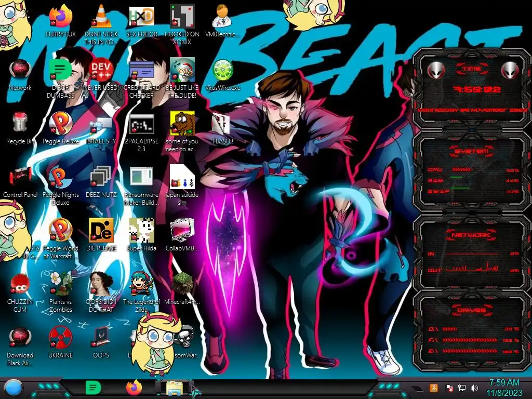Open the FLASH ! desktop icon

click(222, 124)
